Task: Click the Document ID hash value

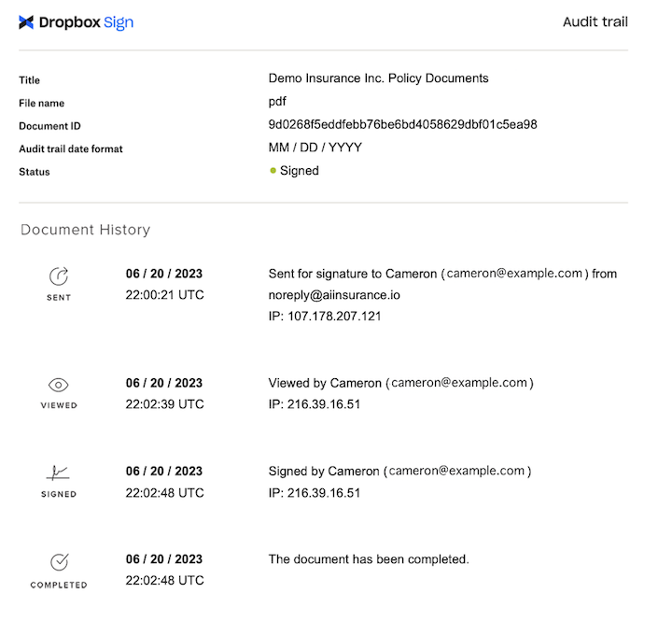Action: click(402, 124)
